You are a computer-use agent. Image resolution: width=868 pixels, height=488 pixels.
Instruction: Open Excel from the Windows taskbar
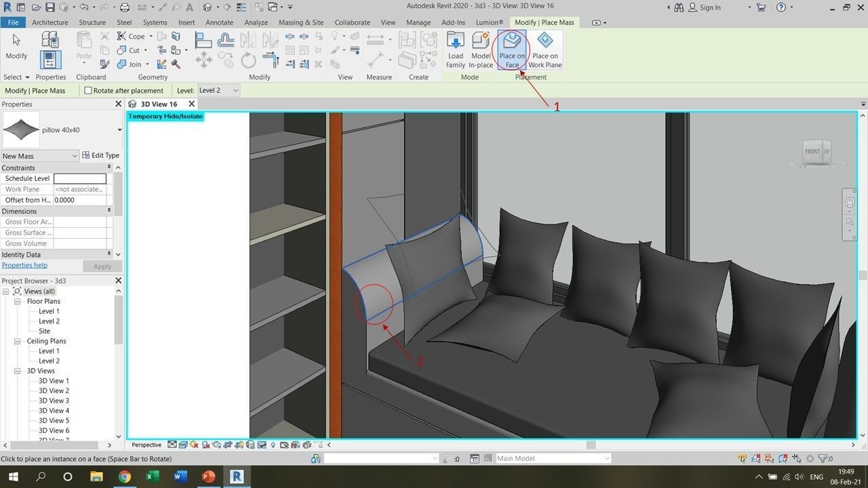152,476
